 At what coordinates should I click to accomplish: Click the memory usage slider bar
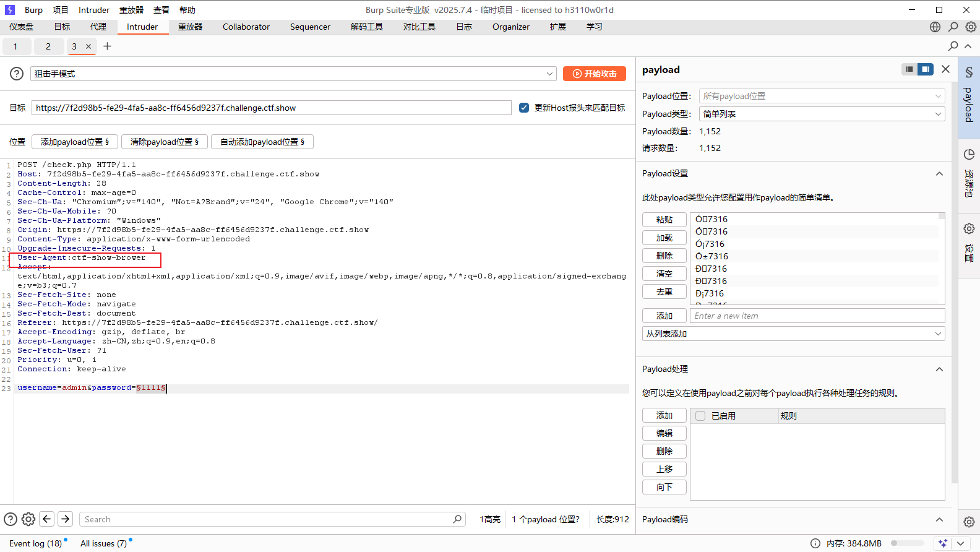click(x=907, y=543)
